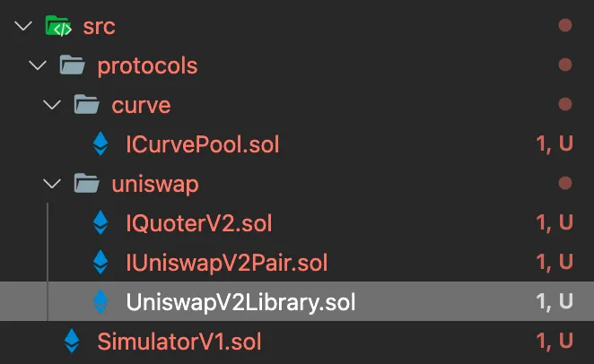Click the UniswapV2Library.sol Ethereum file icon
This screenshot has width=594, height=364.
(x=100, y=302)
